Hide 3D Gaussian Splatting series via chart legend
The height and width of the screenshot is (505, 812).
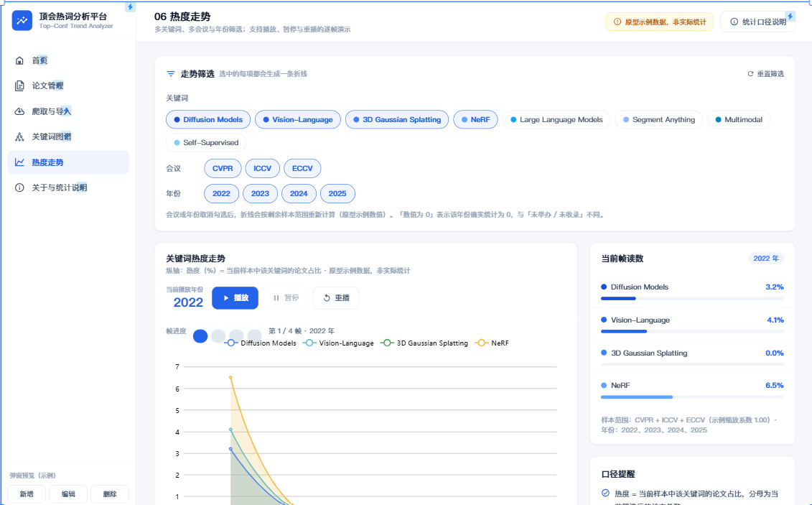coord(424,343)
